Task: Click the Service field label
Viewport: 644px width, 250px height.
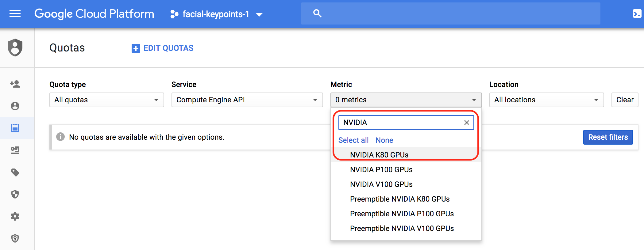Action: click(184, 85)
